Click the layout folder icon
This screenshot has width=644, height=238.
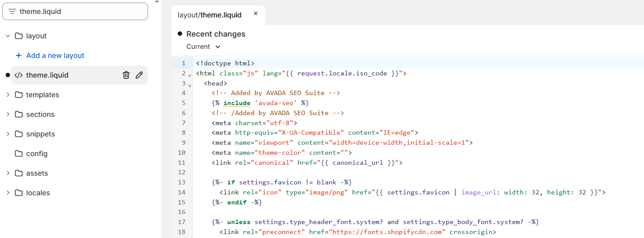(19, 36)
